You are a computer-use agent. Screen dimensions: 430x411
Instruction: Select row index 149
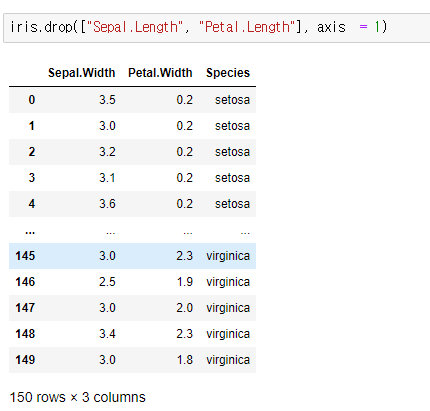click(x=25, y=360)
